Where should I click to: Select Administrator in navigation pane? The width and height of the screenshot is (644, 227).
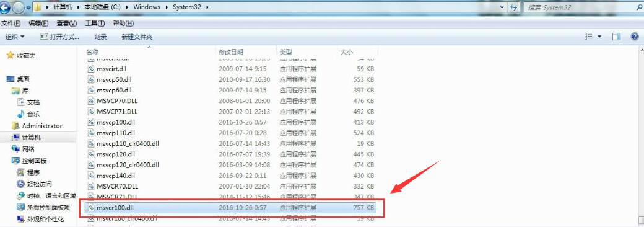click(42, 126)
